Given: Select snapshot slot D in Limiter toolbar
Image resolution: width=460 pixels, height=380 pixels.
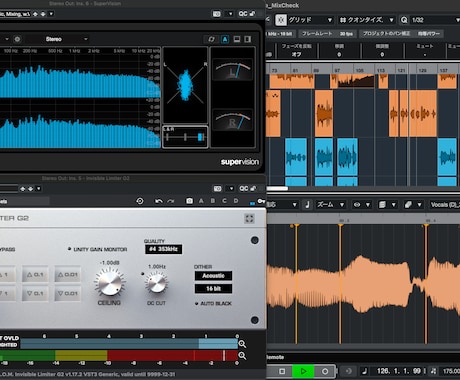Looking at the screenshot, I should tap(236, 201).
